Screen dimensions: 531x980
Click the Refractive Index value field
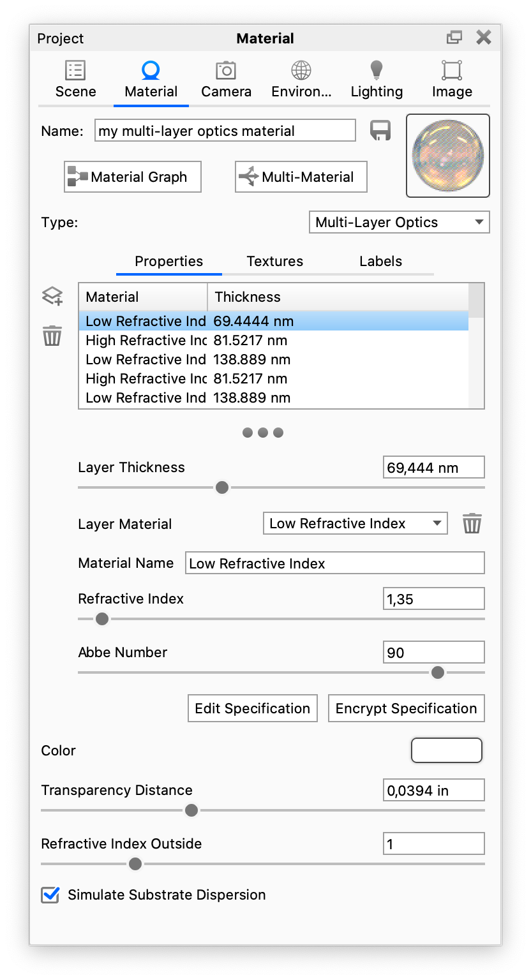(433, 598)
